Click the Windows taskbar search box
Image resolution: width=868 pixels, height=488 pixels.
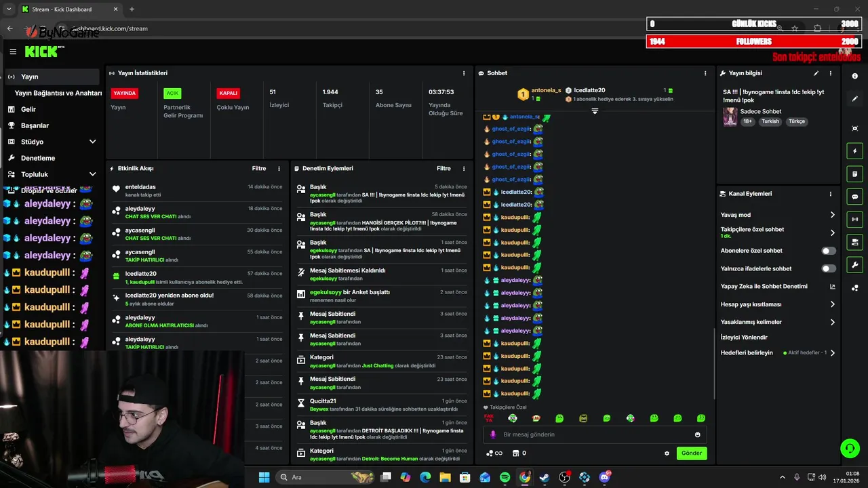click(327, 477)
